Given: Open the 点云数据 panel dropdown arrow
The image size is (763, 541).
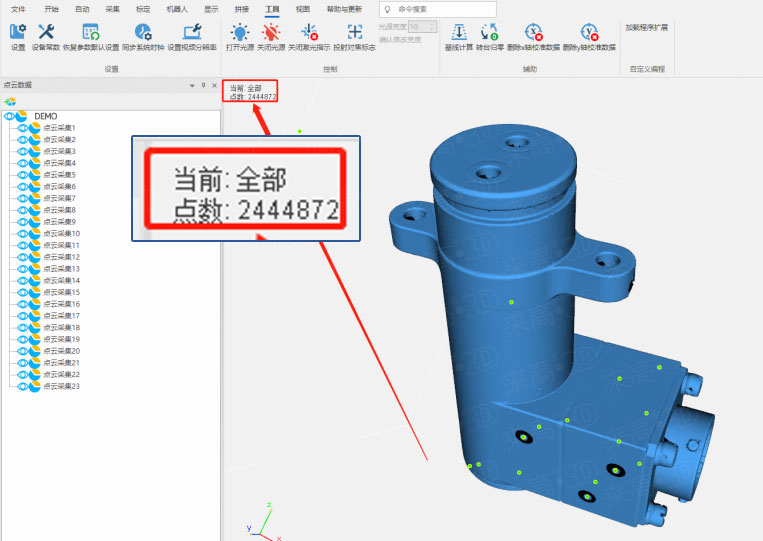Looking at the screenshot, I should point(192,86).
